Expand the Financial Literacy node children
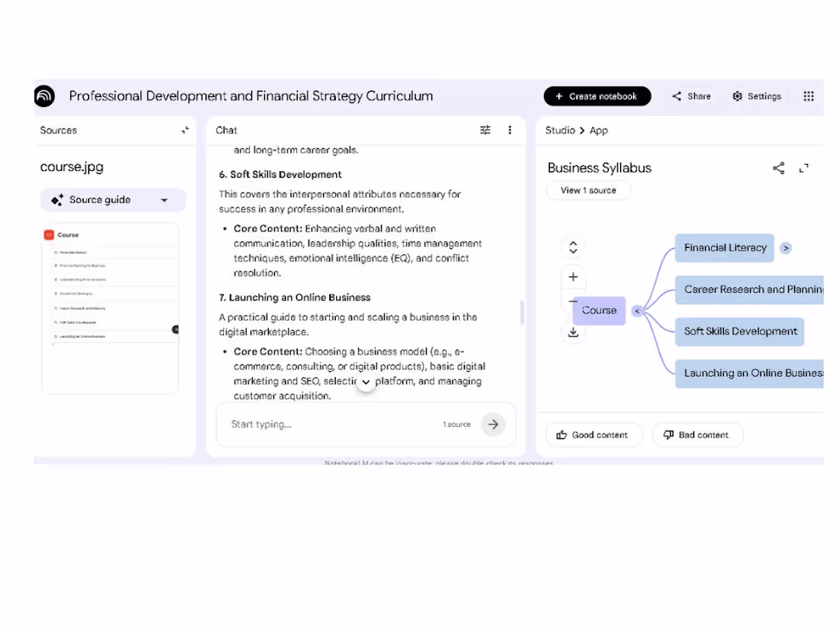 tap(786, 248)
